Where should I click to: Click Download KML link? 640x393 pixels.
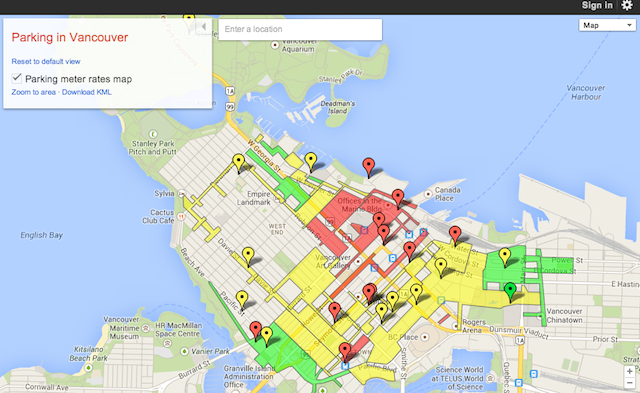coord(87,92)
